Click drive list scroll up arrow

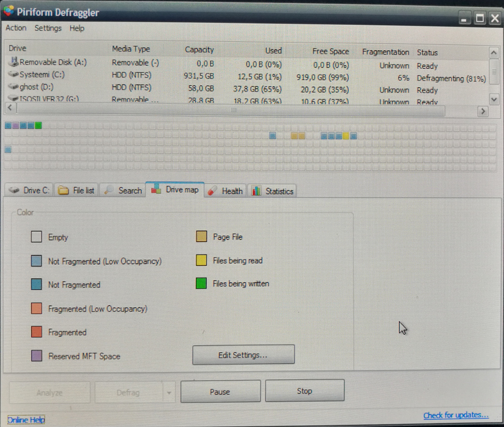point(494,52)
